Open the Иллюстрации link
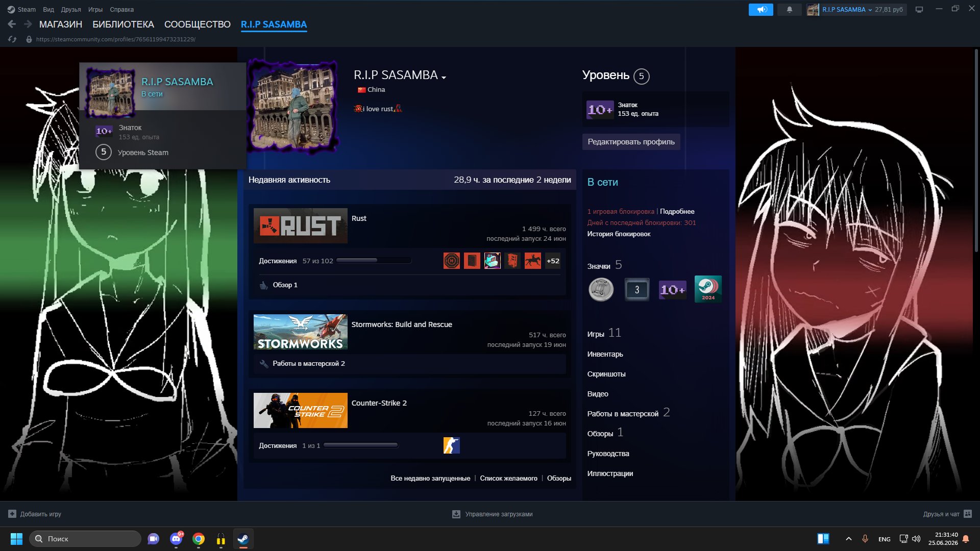Image resolution: width=980 pixels, height=551 pixels. click(610, 473)
